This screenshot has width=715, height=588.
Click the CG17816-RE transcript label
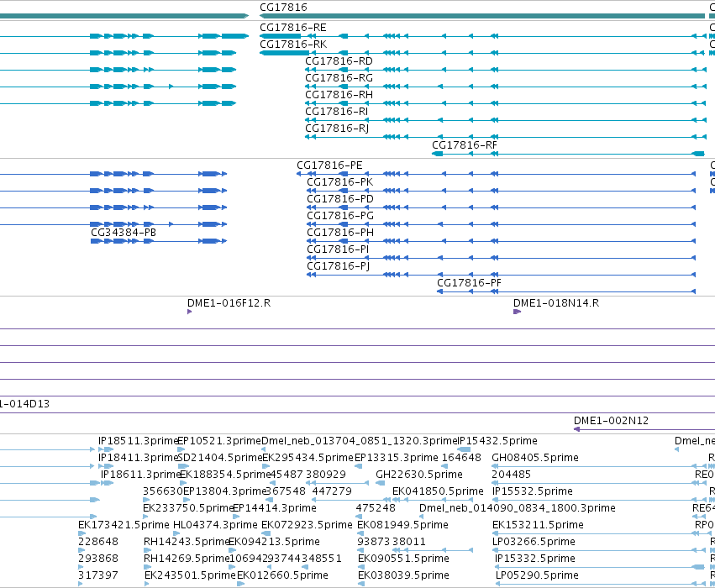coord(292,28)
